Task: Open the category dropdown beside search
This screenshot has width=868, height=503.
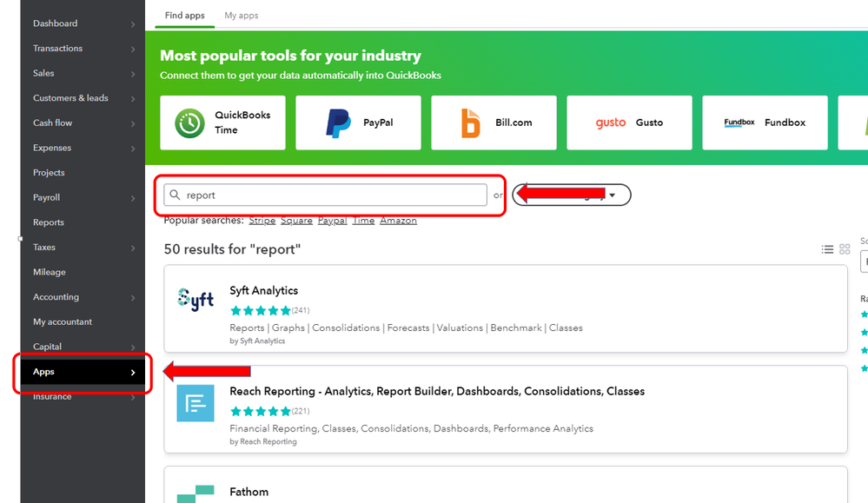Action: click(572, 195)
